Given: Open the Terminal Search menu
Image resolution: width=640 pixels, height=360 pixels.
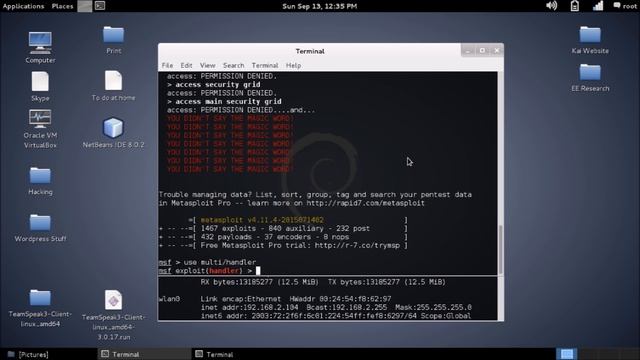Looking at the screenshot, I should (x=233, y=65).
